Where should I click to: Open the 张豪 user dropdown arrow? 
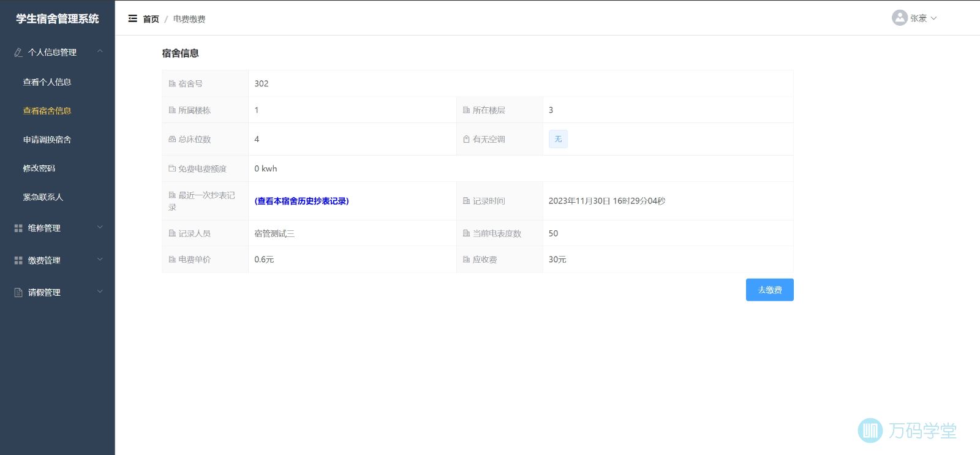click(x=933, y=18)
